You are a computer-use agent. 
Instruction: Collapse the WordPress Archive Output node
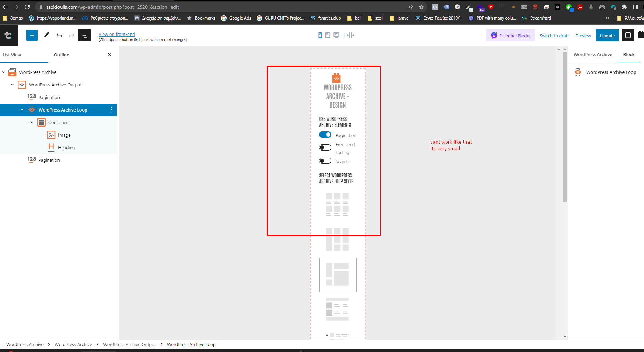(12, 85)
